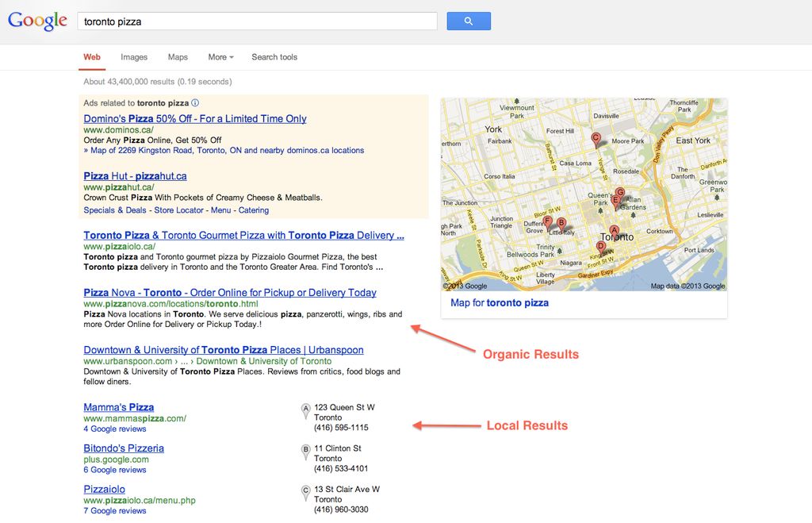Switch to the Maps tab
This screenshot has width=812, height=523.
(178, 57)
